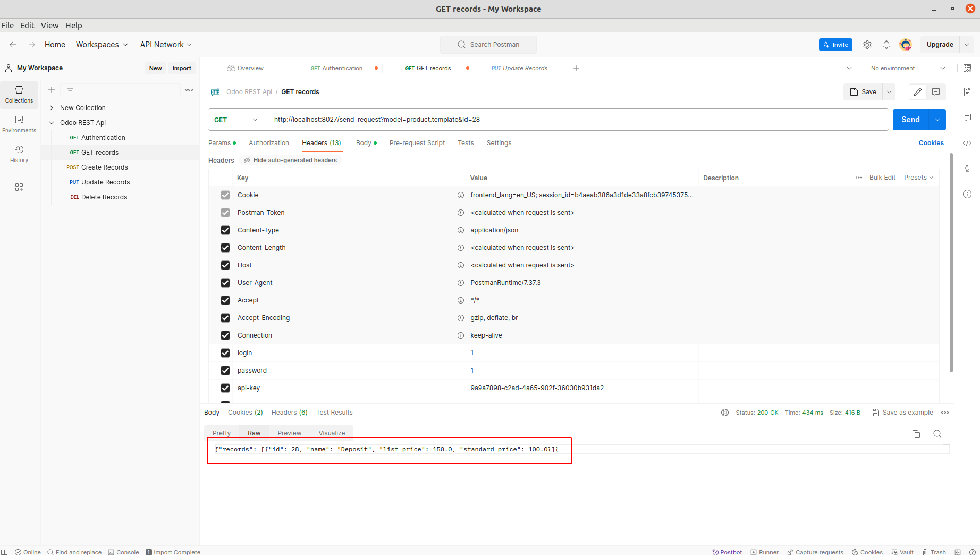Open the edit pencil icon
980x555 pixels.
pos(918,92)
